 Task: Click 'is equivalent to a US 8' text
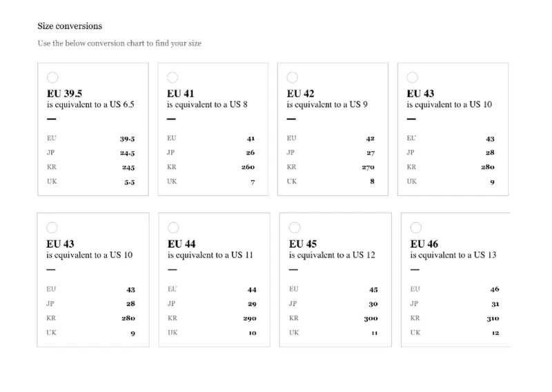click(207, 105)
